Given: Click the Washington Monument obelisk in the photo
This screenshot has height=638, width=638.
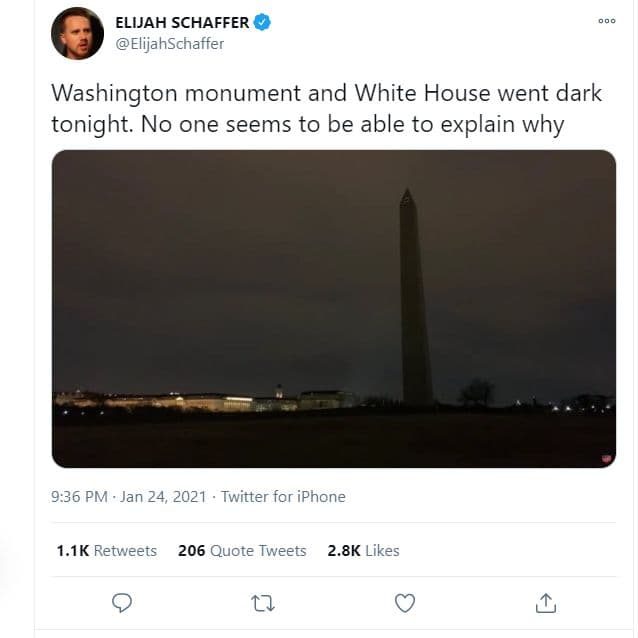Looking at the screenshot, I should pyautogui.click(x=415, y=300).
